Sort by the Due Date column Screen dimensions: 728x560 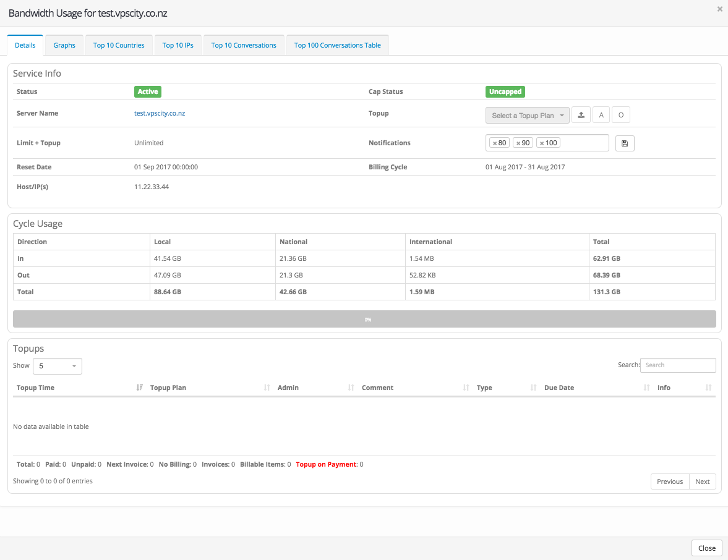(x=559, y=388)
